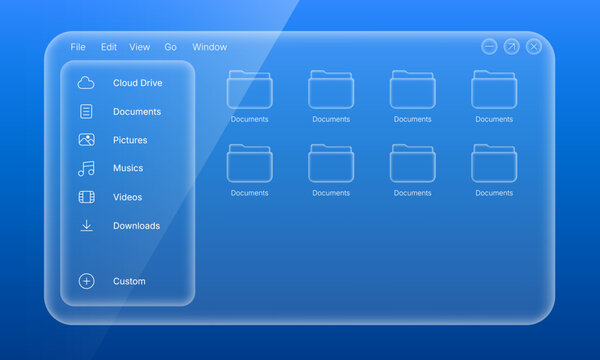Expand window with the arrow circle button
Screen dimensions: 600x360
(512, 47)
